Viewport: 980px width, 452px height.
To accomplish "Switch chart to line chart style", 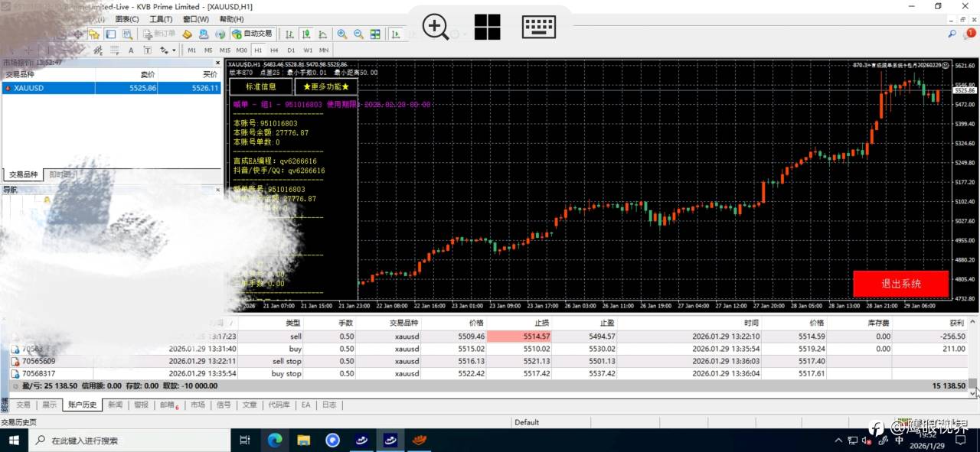I will [x=322, y=34].
